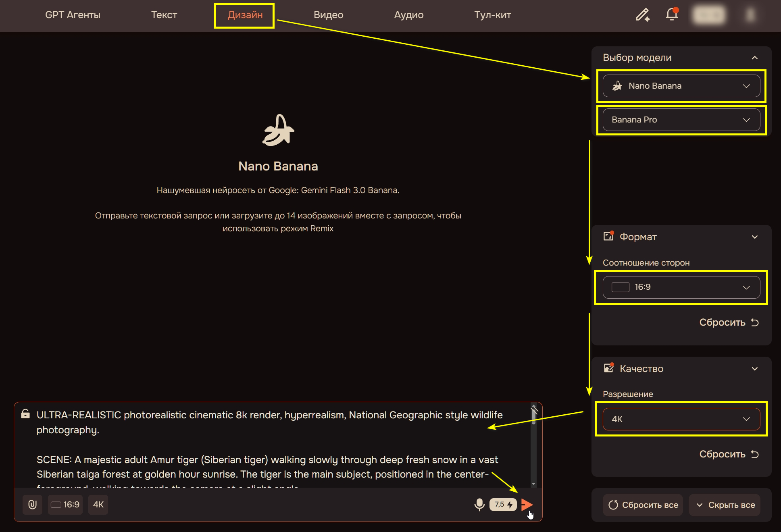Viewport: 781px width, 532px height.
Task: Click the attach file paperclip icon
Action: click(x=33, y=505)
